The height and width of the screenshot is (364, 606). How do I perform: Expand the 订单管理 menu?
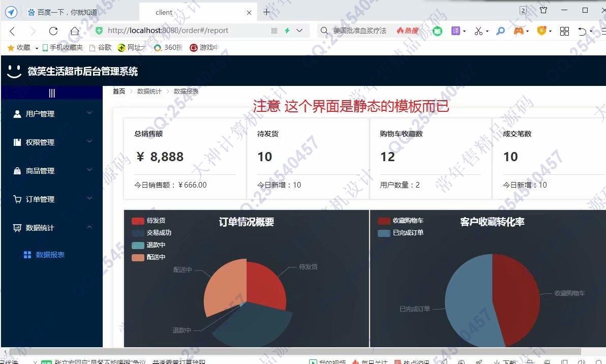[52, 199]
